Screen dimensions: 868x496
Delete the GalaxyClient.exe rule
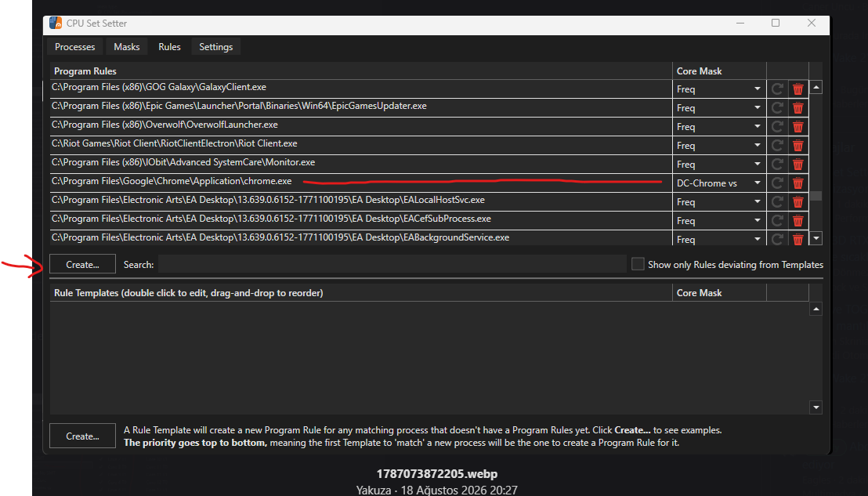(797, 89)
